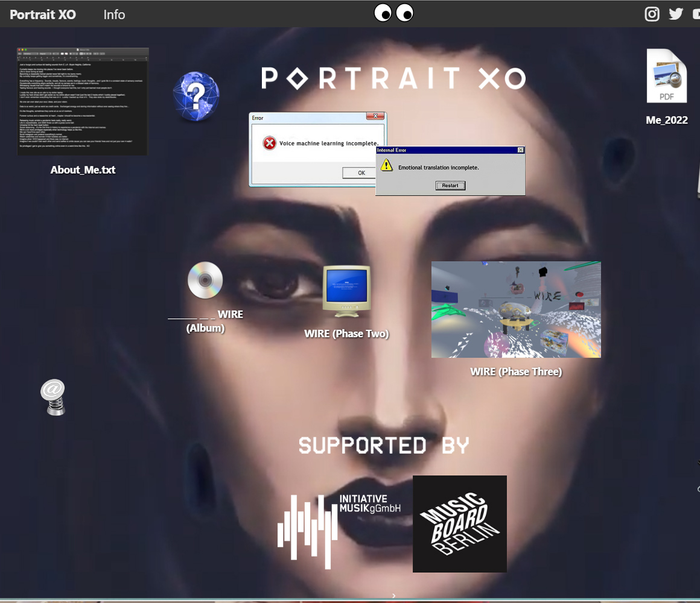Toggle the right eyeball at top center
The width and height of the screenshot is (700, 603).
[404, 13]
